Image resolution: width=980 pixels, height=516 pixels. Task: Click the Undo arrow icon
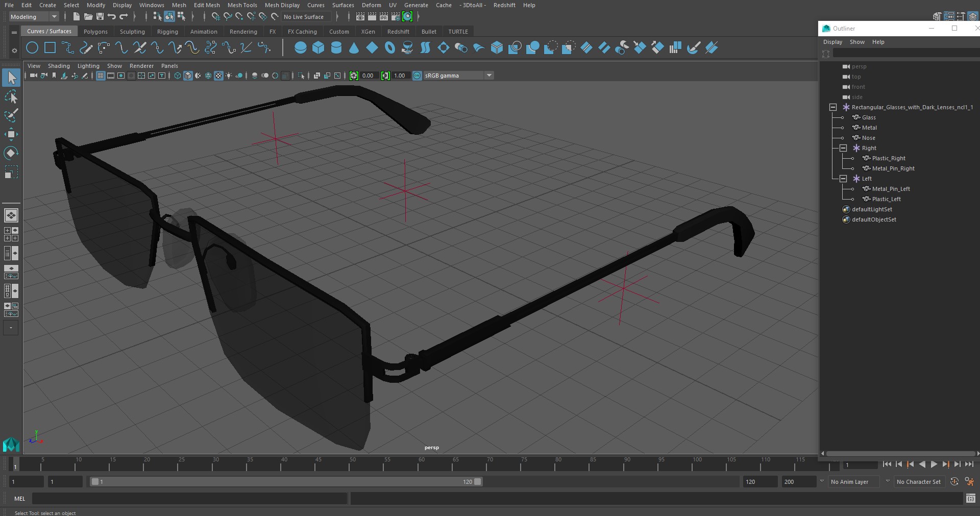point(112,17)
